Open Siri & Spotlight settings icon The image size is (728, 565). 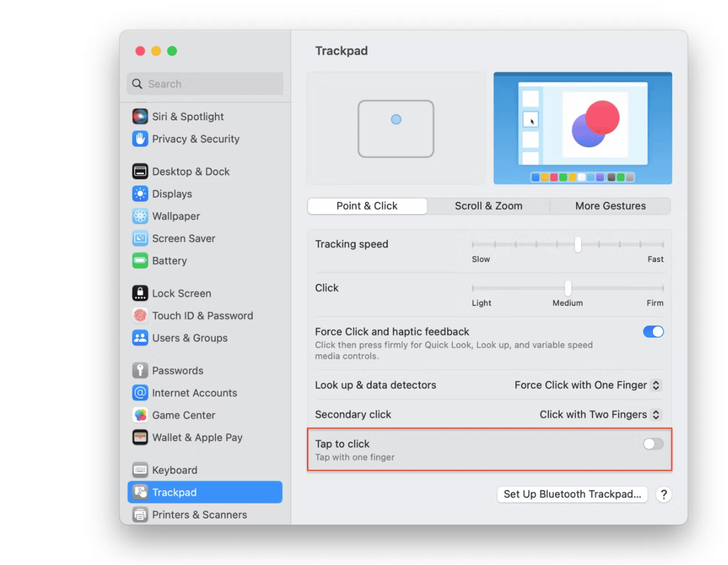pos(140,117)
